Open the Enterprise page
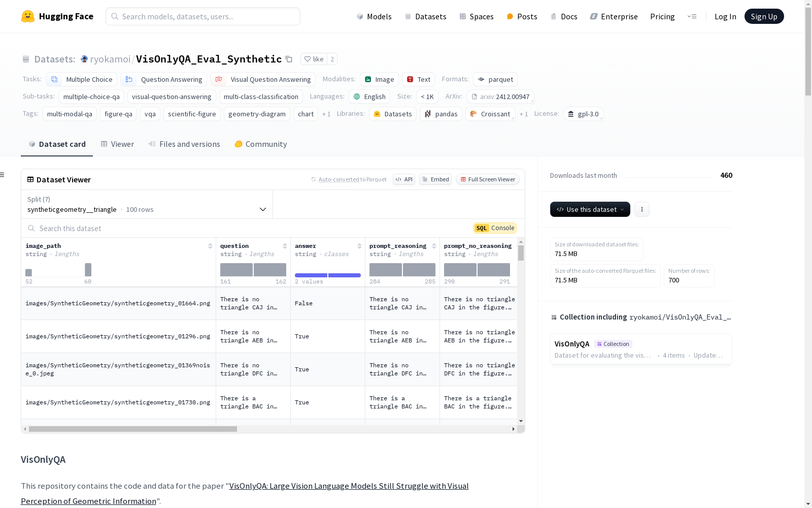The height and width of the screenshot is (508, 812). (614, 16)
